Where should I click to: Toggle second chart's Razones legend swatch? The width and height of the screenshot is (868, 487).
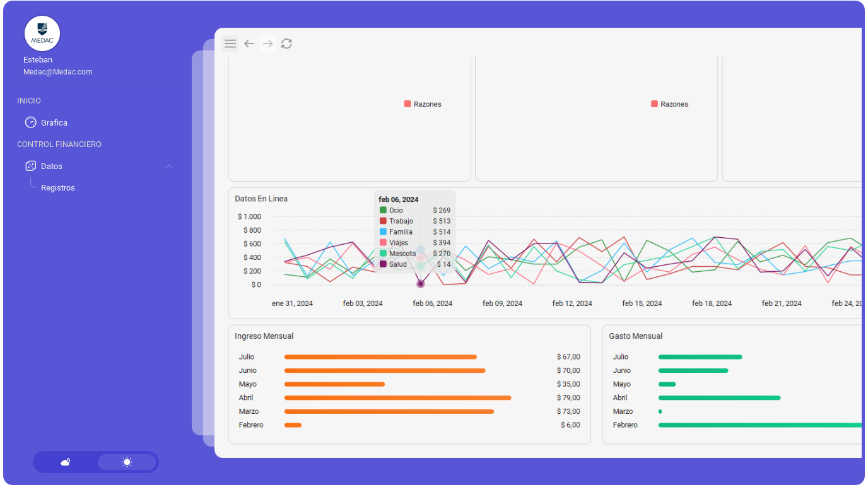click(x=654, y=104)
